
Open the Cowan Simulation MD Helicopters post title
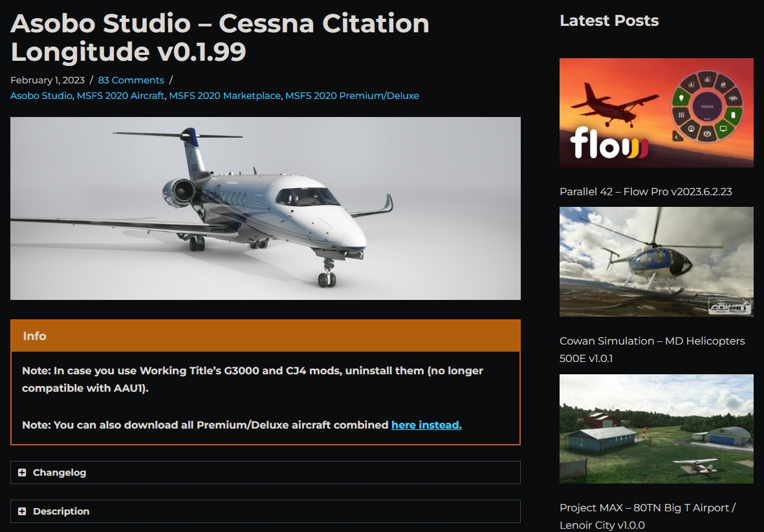click(x=652, y=350)
